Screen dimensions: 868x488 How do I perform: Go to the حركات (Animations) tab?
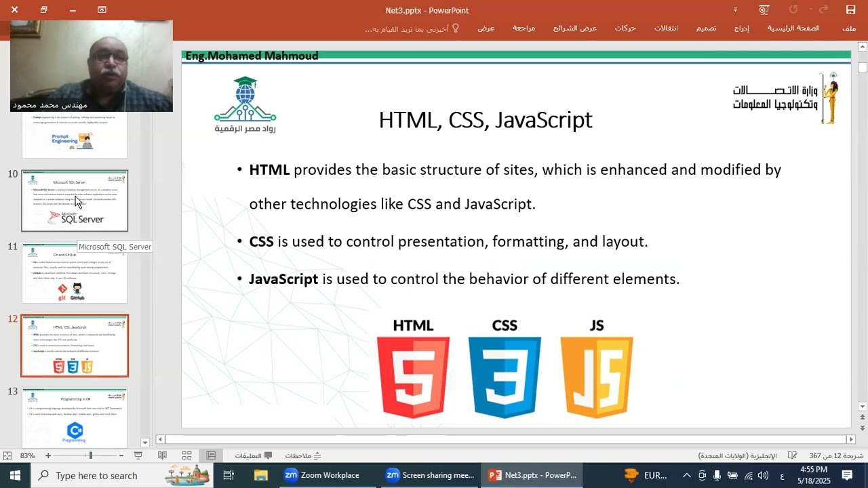coord(625,28)
